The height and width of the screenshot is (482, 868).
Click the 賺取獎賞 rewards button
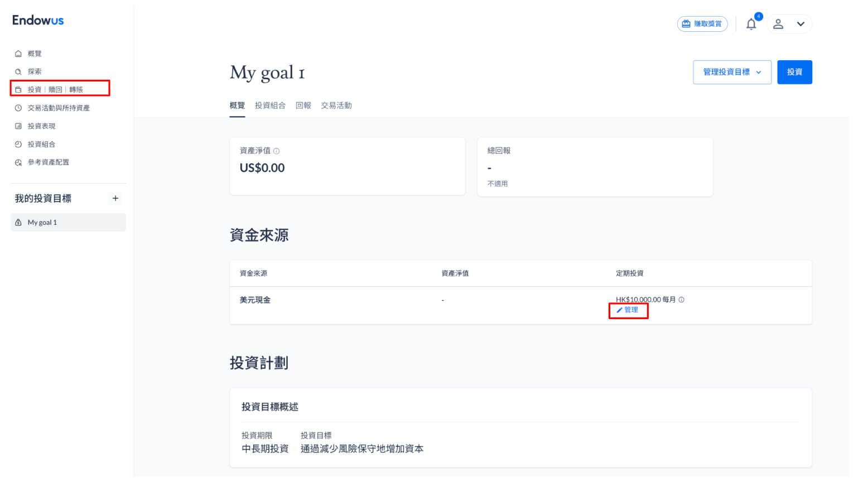click(702, 24)
